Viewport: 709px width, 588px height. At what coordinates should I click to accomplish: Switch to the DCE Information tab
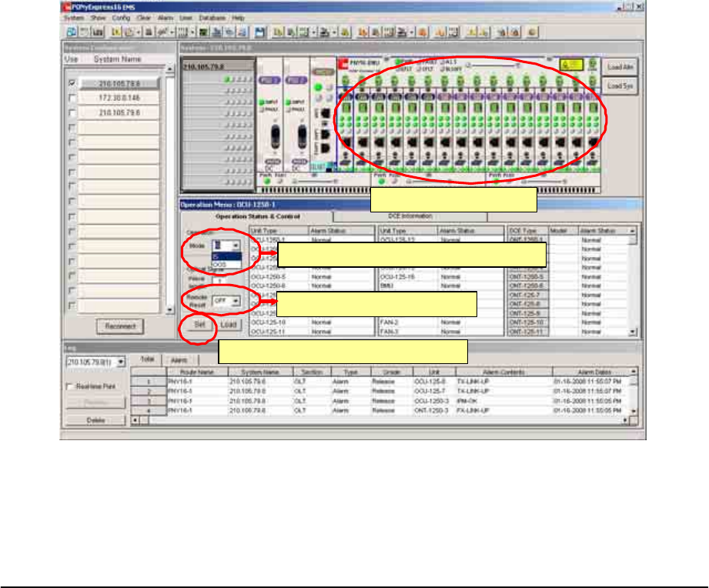click(x=410, y=216)
